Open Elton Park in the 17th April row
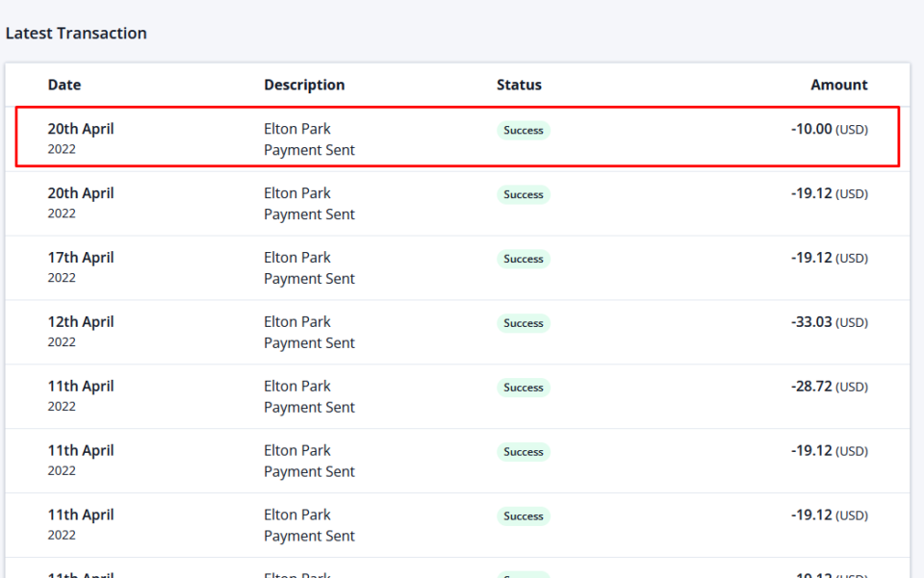This screenshot has width=924, height=578. tap(297, 258)
